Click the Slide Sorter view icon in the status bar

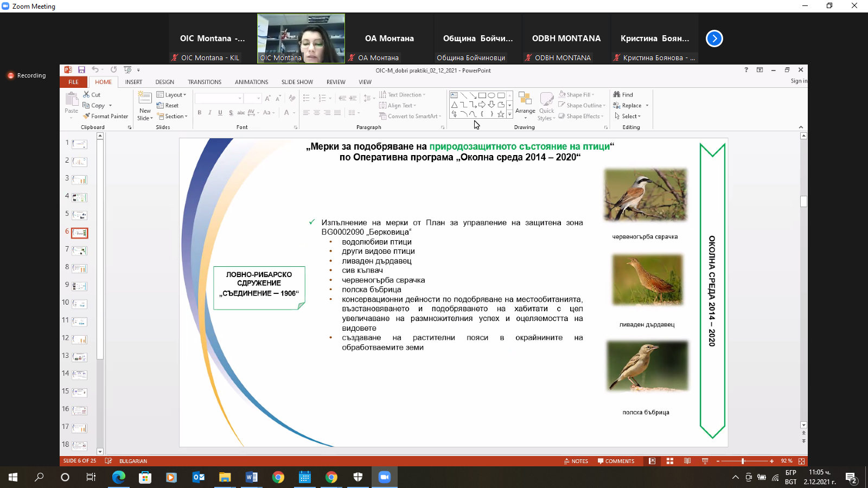670,461
